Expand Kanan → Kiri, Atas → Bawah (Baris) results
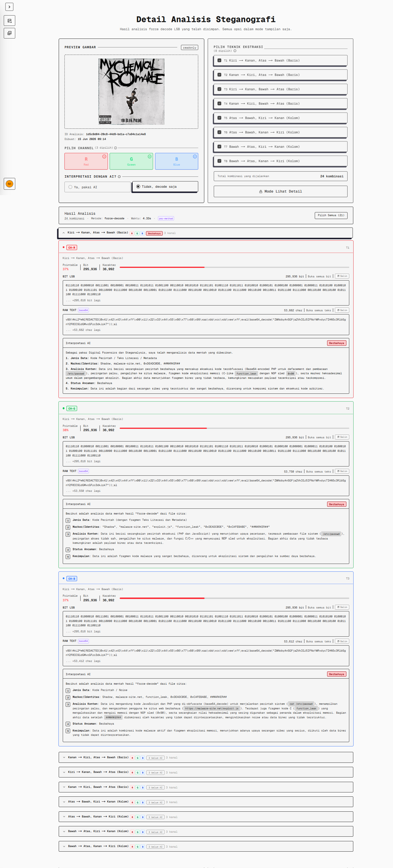393x868 pixels. pos(206,757)
